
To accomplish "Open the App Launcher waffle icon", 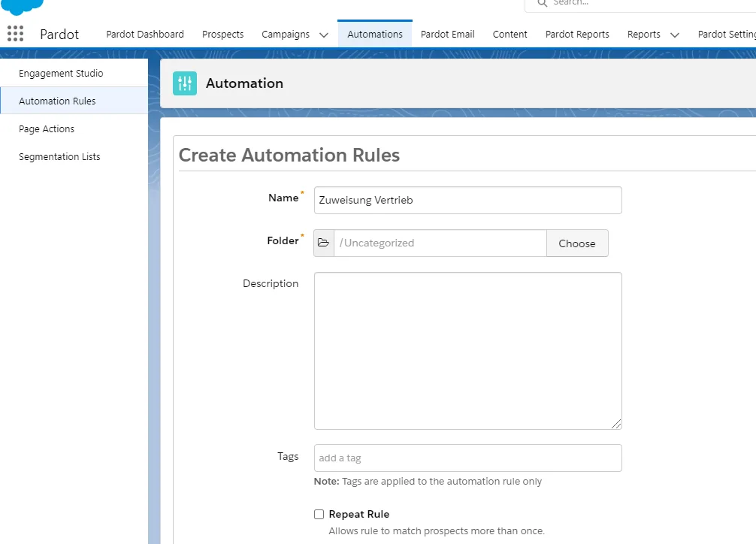I will [x=15, y=33].
